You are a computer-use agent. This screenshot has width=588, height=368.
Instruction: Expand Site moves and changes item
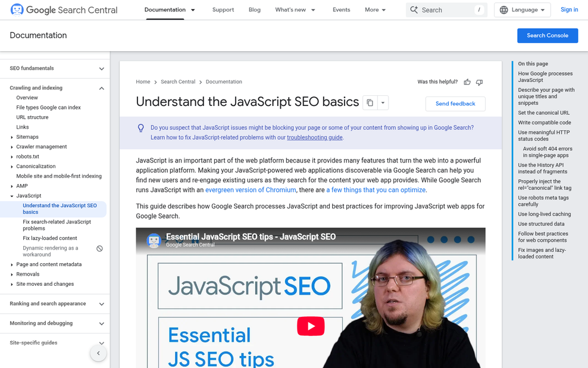[x=12, y=284]
